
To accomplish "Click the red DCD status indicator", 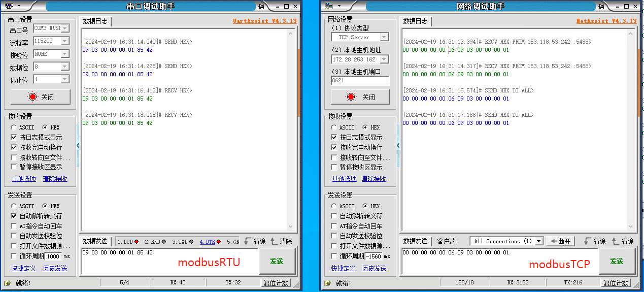I will click(x=137, y=242).
